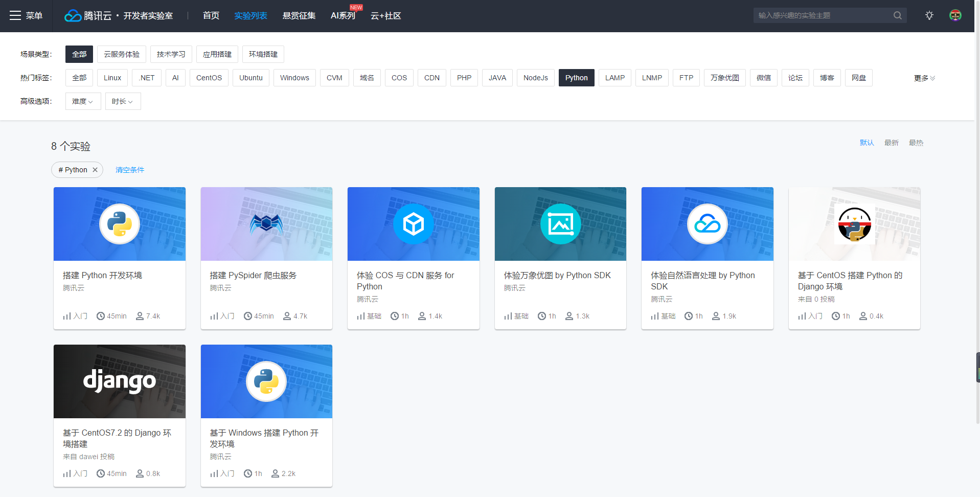The width and height of the screenshot is (980, 497).
Task: Filter by the Windows tag
Action: coord(294,78)
